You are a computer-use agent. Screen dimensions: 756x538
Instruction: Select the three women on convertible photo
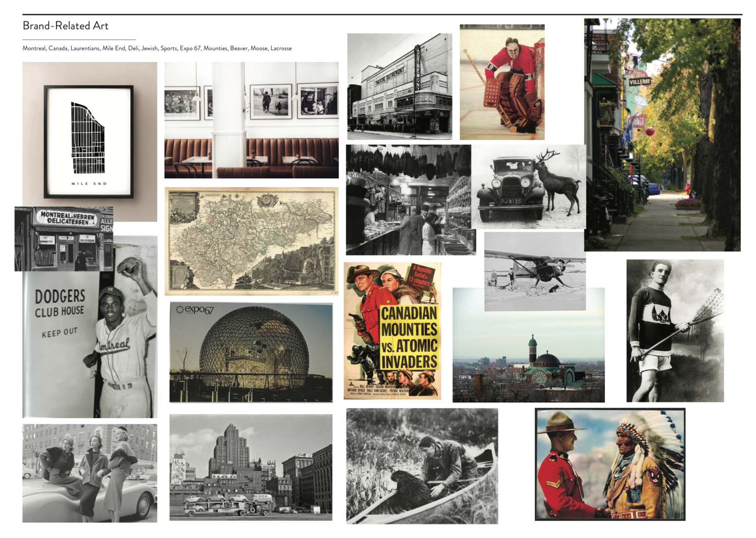pos(90,473)
